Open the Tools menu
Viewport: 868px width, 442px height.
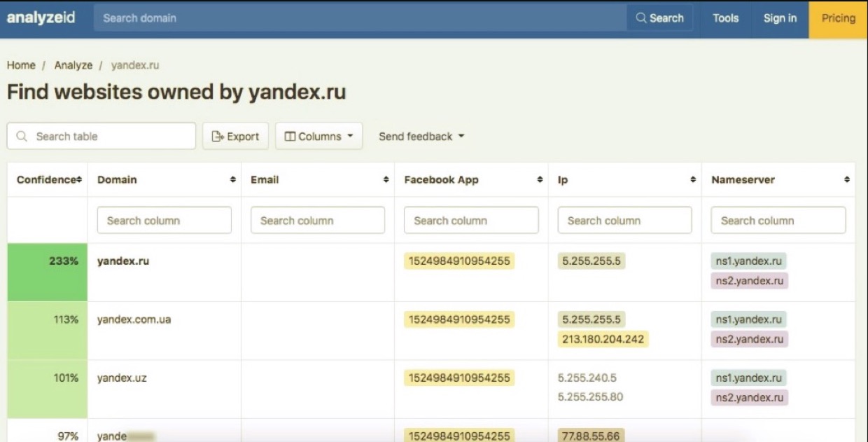(x=726, y=18)
